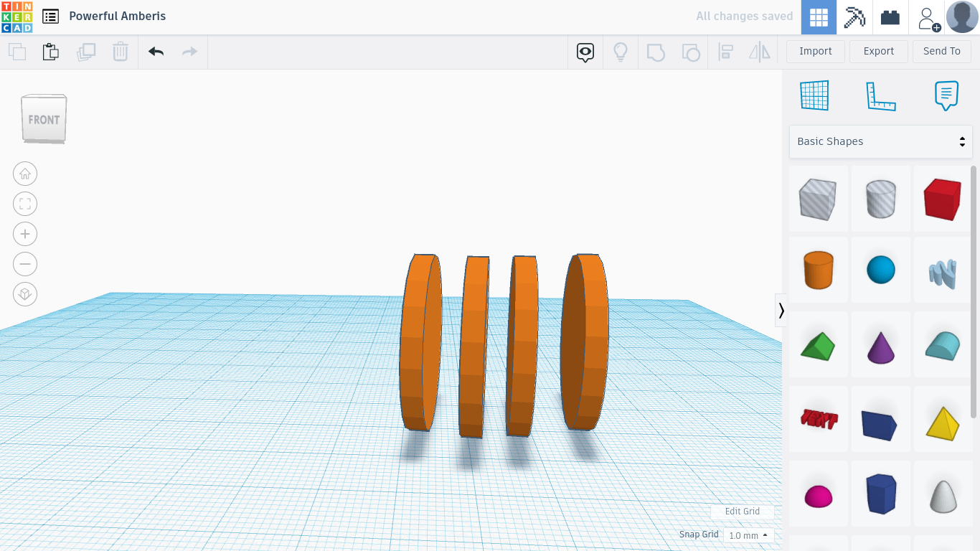Click the Zoom out minus button
This screenshot has height=551, width=980.
25,264
